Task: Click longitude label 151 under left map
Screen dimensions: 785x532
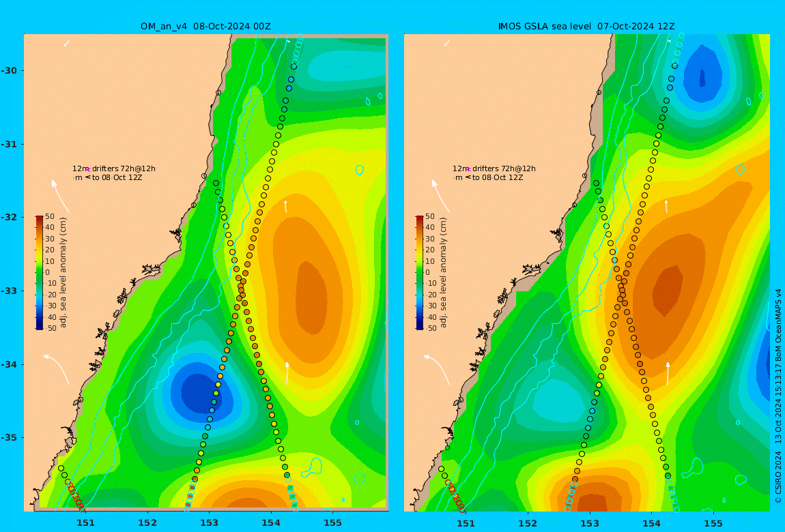Action: coord(85,523)
